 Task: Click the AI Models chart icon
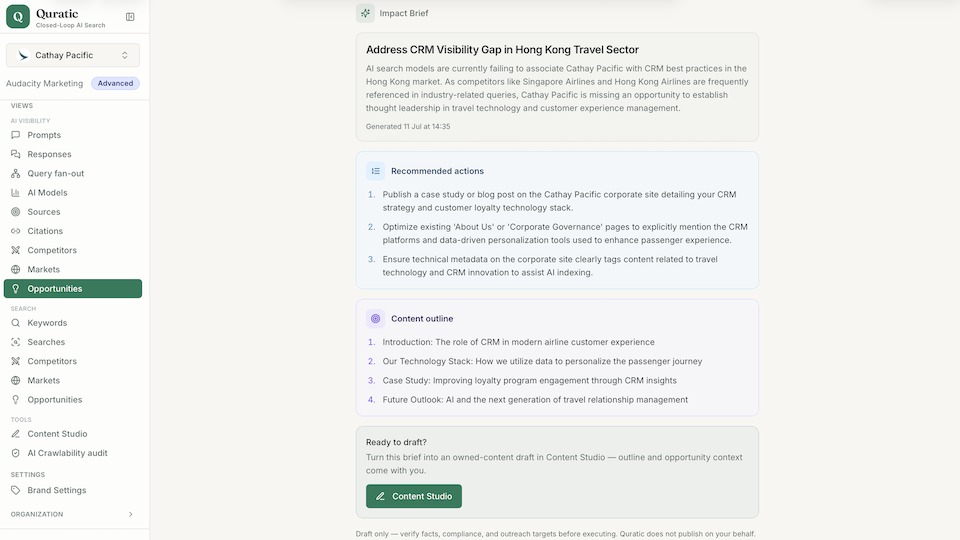click(x=16, y=192)
